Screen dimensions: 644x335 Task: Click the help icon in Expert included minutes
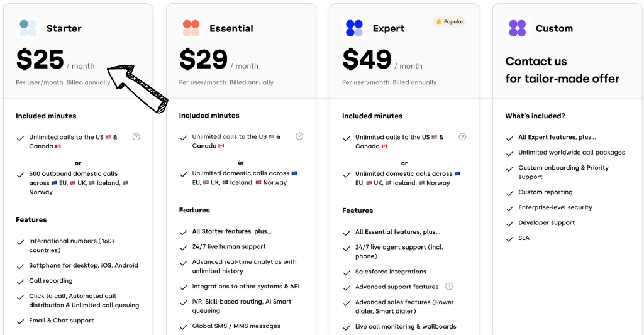pyautogui.click(x=462, y=136)
